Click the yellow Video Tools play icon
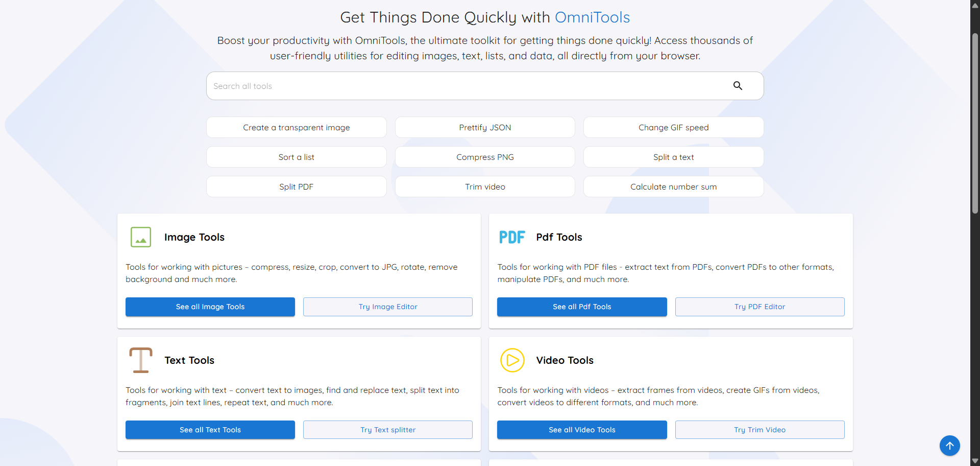This screenshot has height=466, width=980. 512,360
